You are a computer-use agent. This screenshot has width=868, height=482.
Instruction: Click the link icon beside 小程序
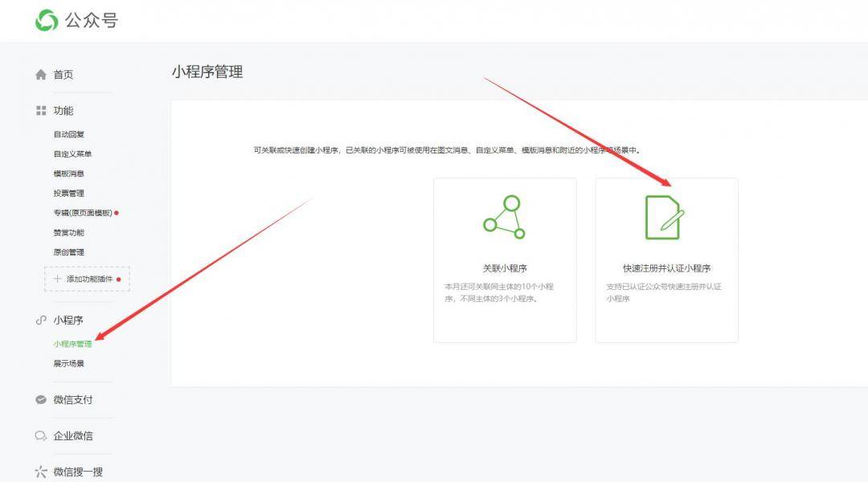[x=40, y=320]
